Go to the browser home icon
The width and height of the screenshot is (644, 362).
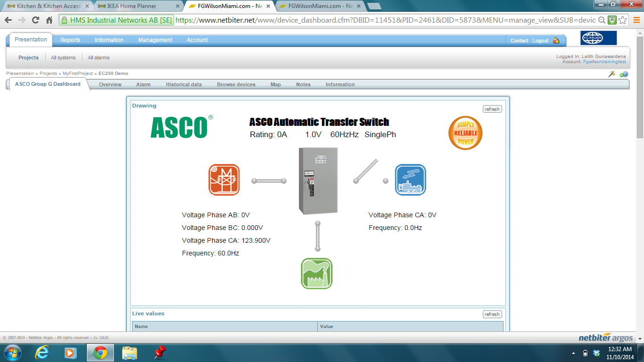pyautogui.click(x=49, y=20)
